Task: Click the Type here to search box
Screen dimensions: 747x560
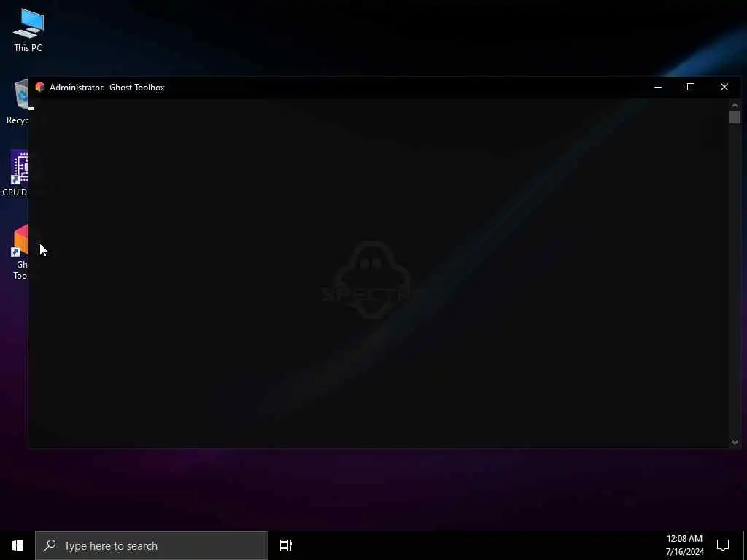Action: (152, 545)
